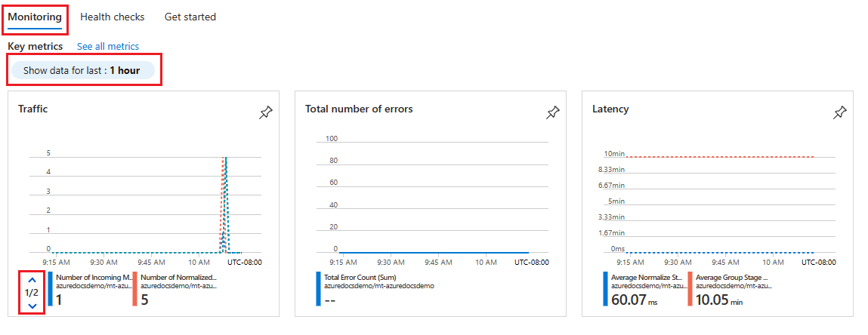Open the Monitoring tab
The width and height of the screenshot is (868, 335).
[35, 17]
